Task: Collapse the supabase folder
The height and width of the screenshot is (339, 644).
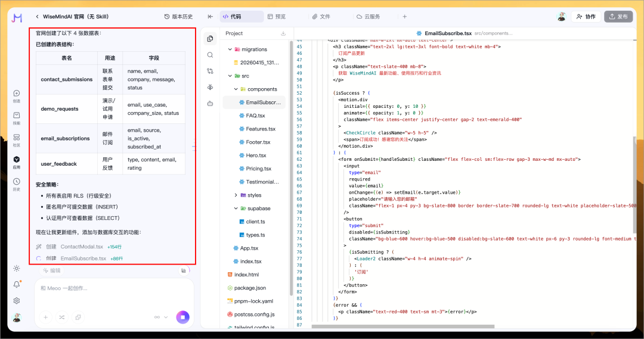Action: [236, 209]
